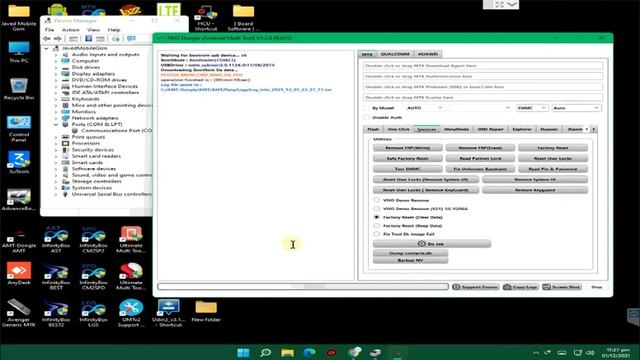This screenshot has height=360, width=640.
Task: Click the MTK Download Agent field
Action: coord(483,65)
